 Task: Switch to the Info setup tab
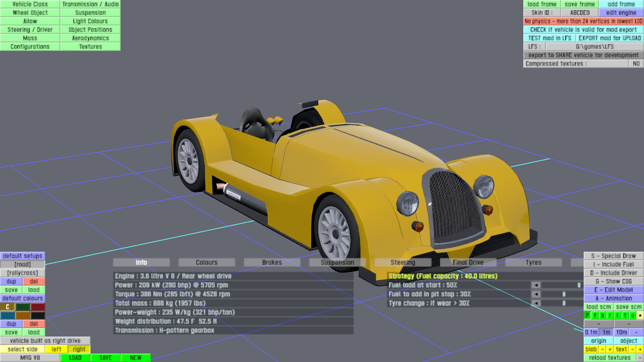pos(141,263)
